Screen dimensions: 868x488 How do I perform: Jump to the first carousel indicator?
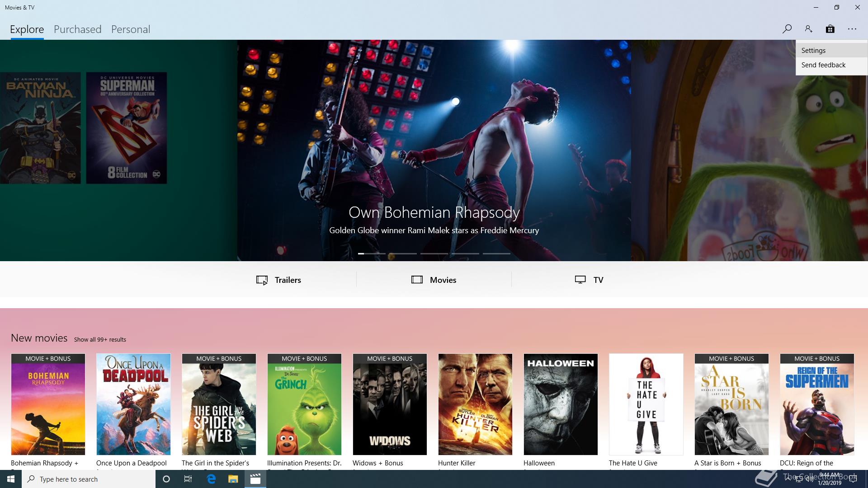(x=372, y=253)
